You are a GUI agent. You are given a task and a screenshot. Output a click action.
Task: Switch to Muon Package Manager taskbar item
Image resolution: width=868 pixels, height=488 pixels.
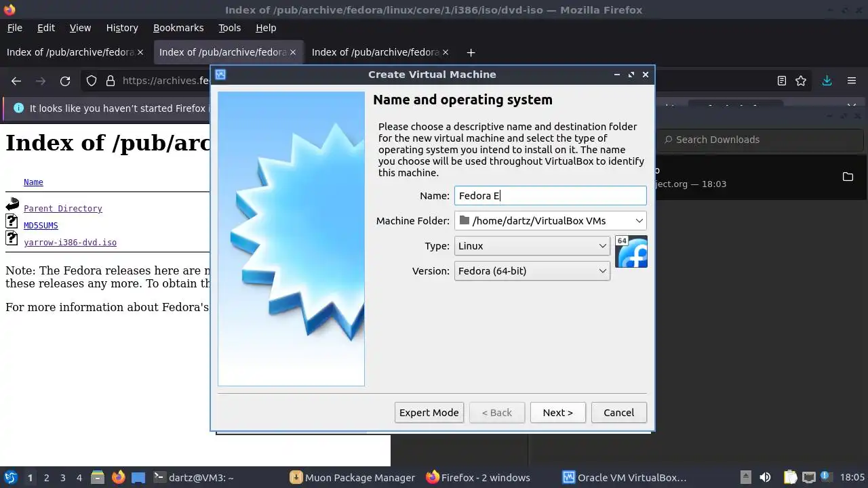tap(353, 477)
